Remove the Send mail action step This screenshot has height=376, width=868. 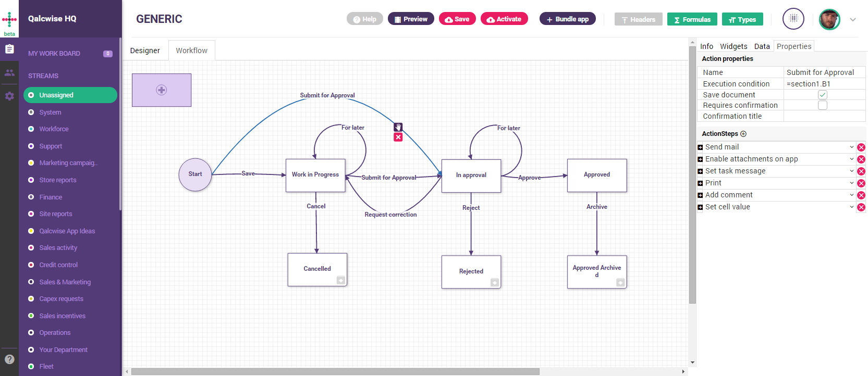point(861,147)
